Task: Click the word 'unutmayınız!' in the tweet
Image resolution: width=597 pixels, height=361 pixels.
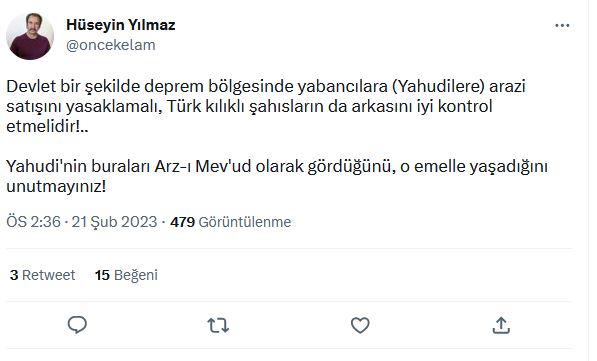Action: click(56, 187)
